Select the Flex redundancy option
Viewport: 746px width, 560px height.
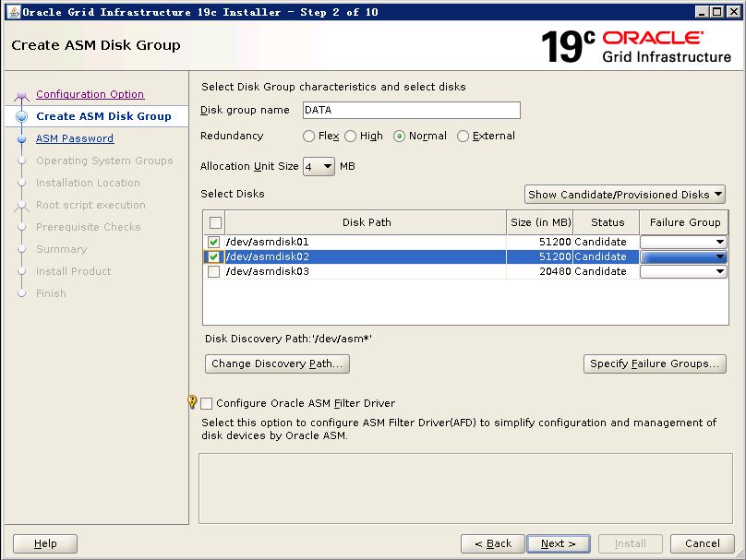click(x=308, y=137)
